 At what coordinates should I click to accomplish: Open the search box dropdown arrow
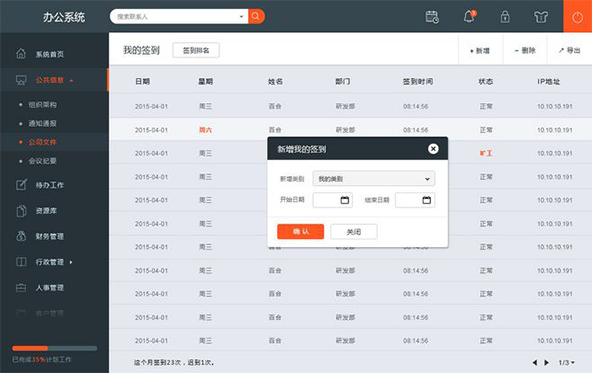(x=241, y=17)
